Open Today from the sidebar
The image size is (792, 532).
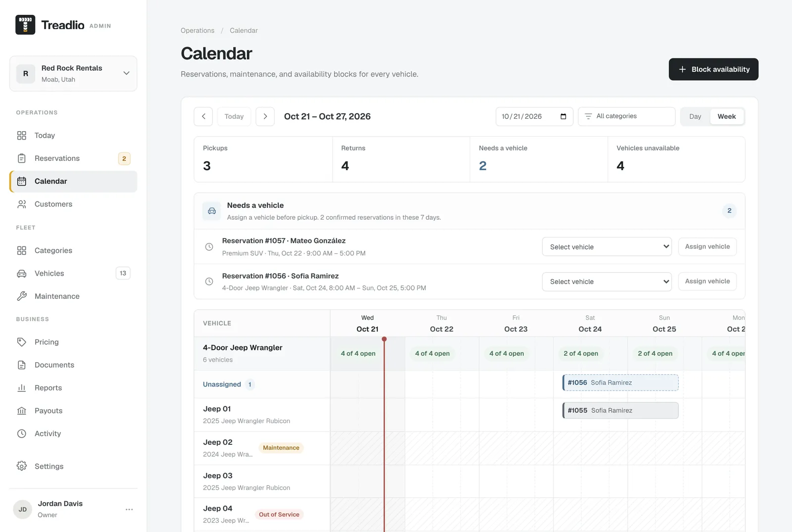point(73,136)
